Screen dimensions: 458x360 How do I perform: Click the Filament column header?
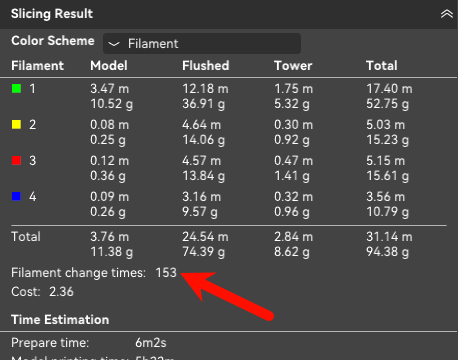point(37,66)
